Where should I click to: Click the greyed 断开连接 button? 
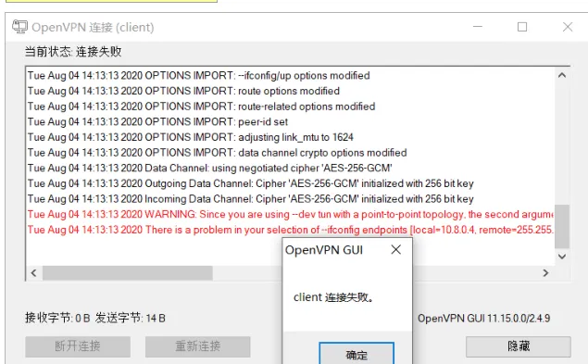pos(78,346)
